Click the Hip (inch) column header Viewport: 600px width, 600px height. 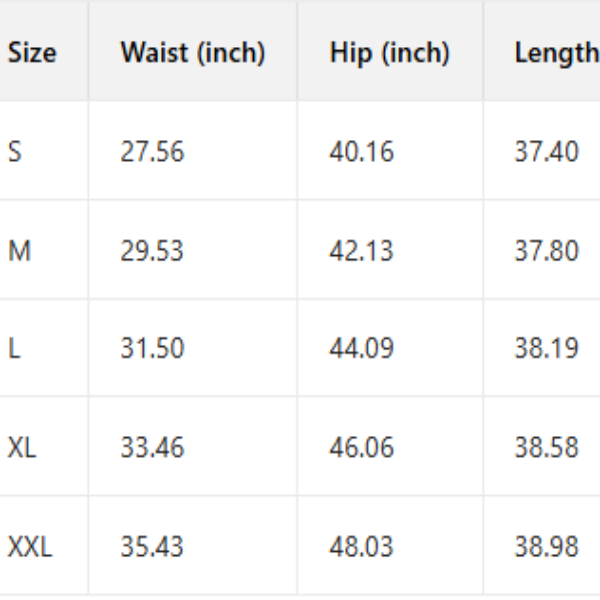tap(389, 53)
